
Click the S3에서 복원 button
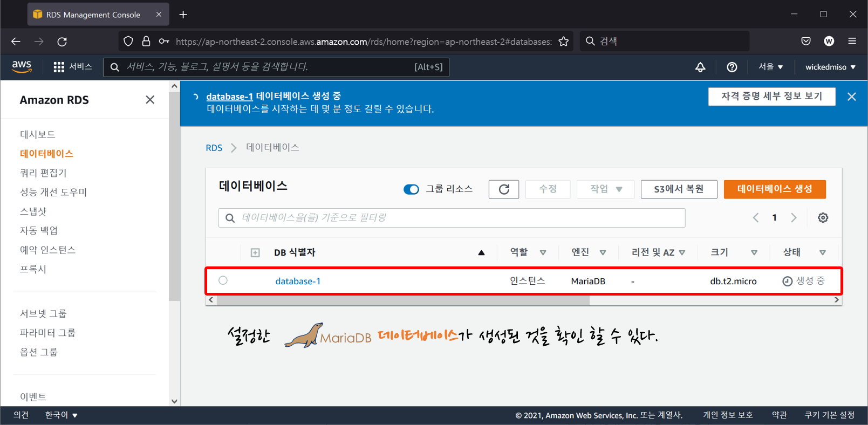tap(679, 189)
